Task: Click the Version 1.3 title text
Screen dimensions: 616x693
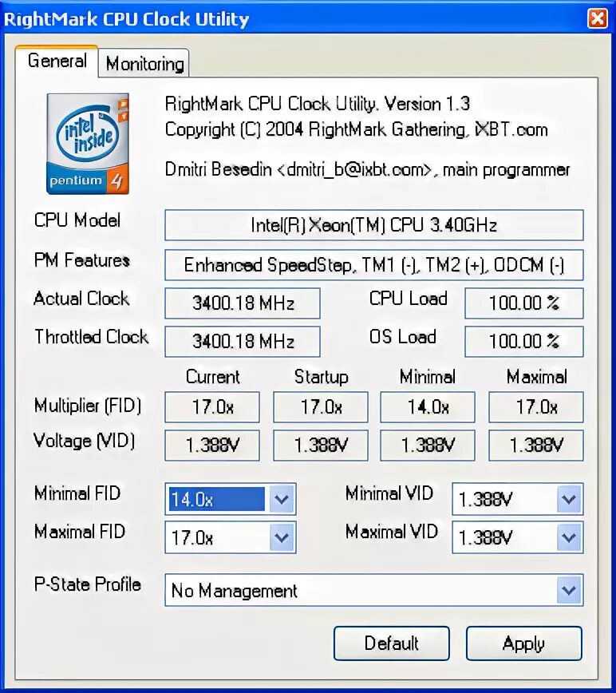Action: (x=317, y=105)
